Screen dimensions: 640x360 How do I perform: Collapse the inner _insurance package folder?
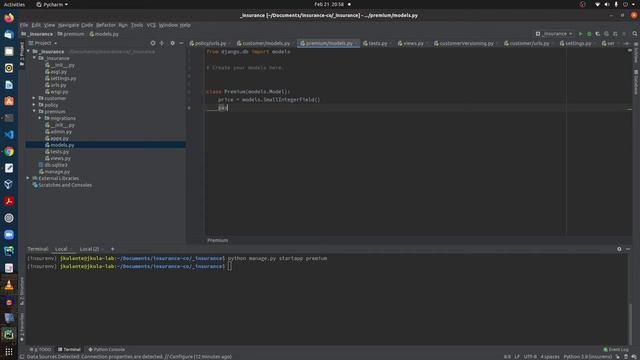click(x=34, y=58)
